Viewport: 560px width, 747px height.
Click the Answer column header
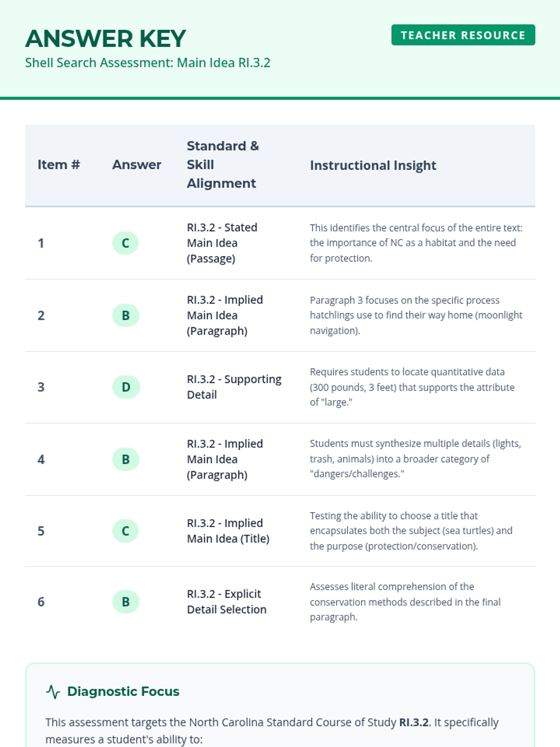[137, 165]
